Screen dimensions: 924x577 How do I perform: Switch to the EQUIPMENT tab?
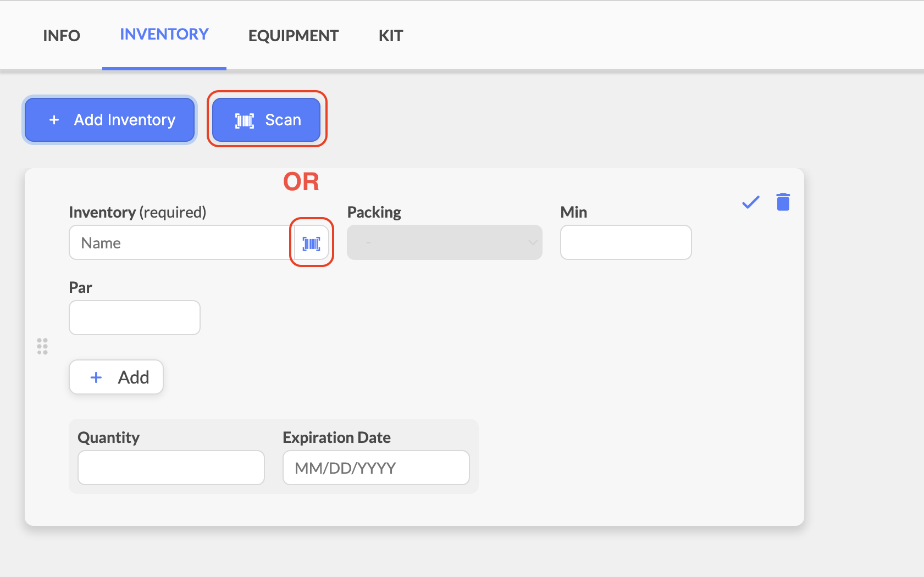(294, 36)
